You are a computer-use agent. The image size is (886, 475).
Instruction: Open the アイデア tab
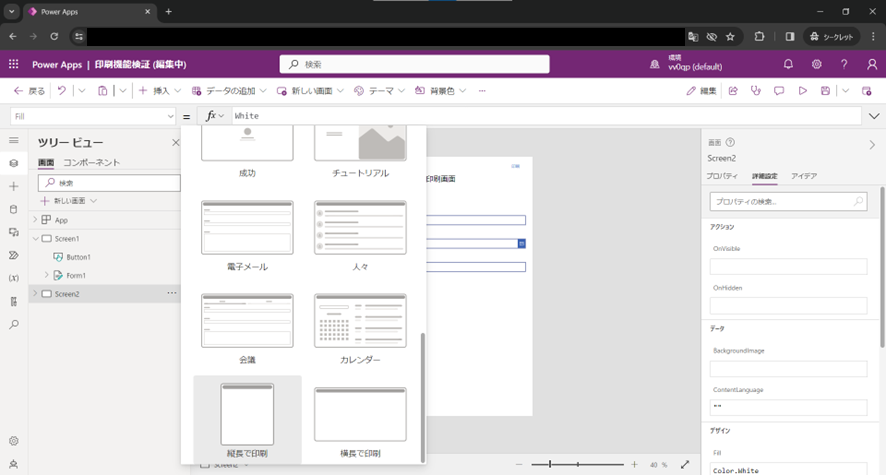[804, 176]
